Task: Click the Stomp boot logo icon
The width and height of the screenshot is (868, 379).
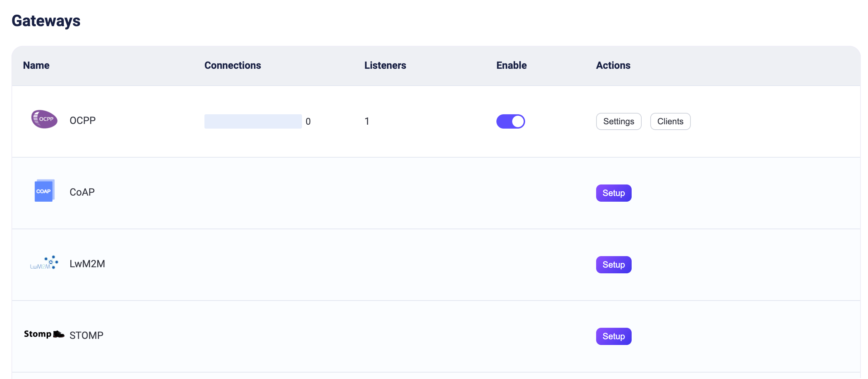Action: click(44, 334)
